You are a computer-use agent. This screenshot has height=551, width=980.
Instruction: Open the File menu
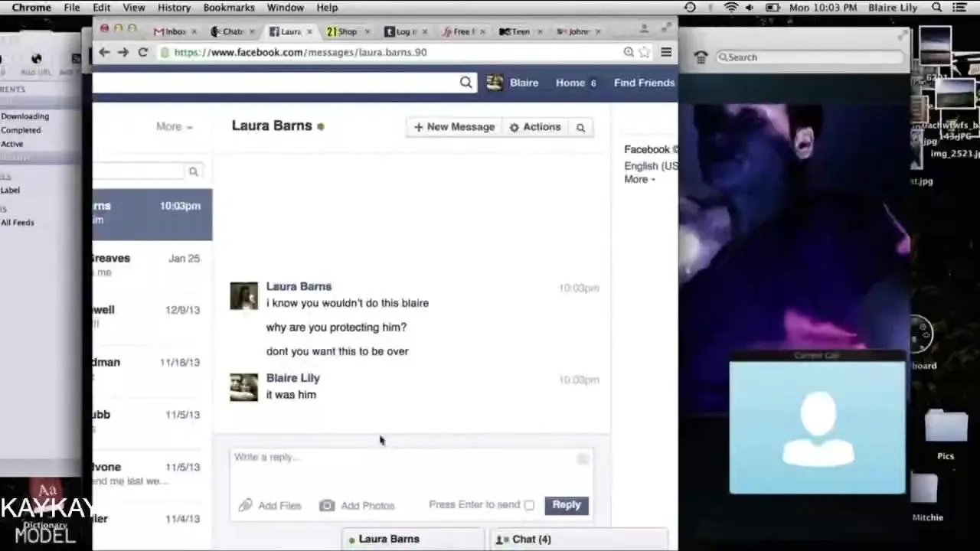coord(72,8)
